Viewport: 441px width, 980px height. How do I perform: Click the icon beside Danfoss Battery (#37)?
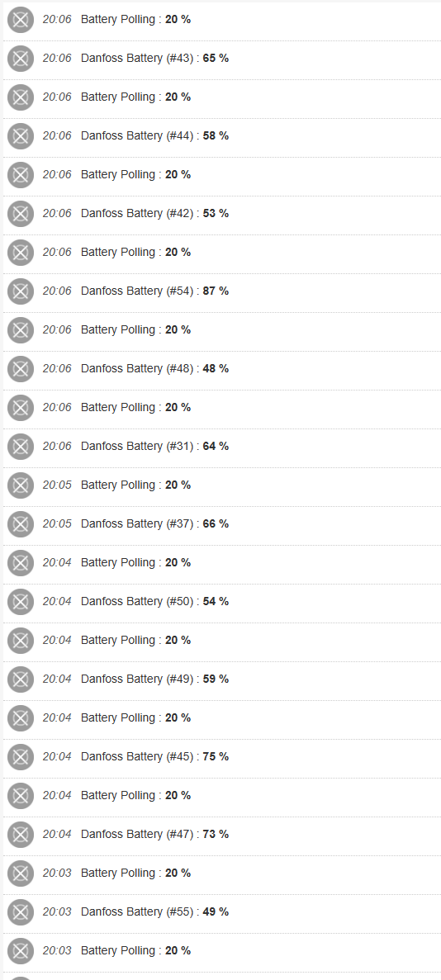click(21, 523)
